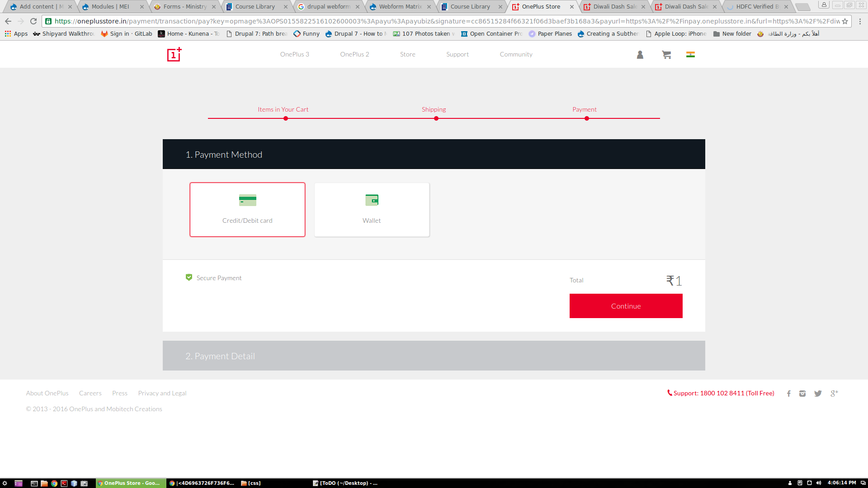
Task: Open the OnePlus 3 menu item
Action: (x=294, y=54)
